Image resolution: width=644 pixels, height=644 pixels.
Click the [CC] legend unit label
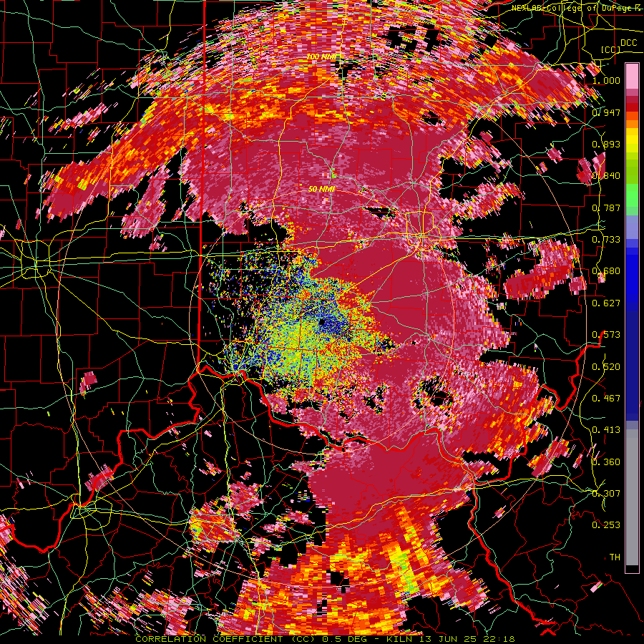tap(611, 50)
